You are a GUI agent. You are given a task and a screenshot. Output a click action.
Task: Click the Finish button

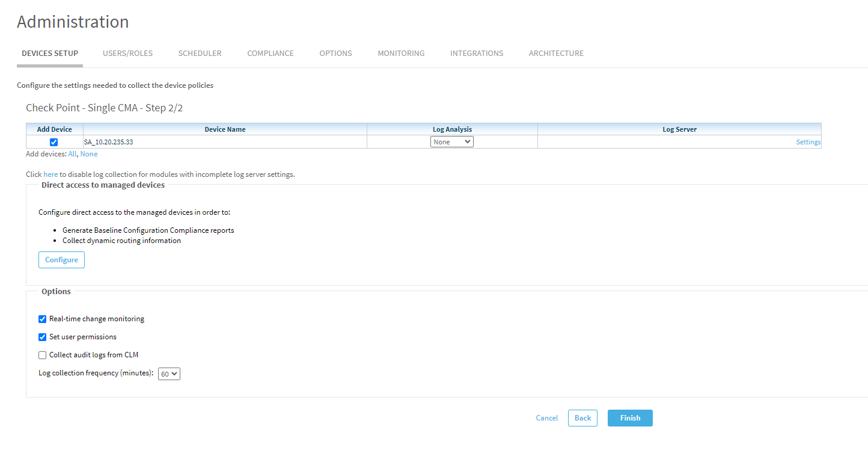(629, 418)
